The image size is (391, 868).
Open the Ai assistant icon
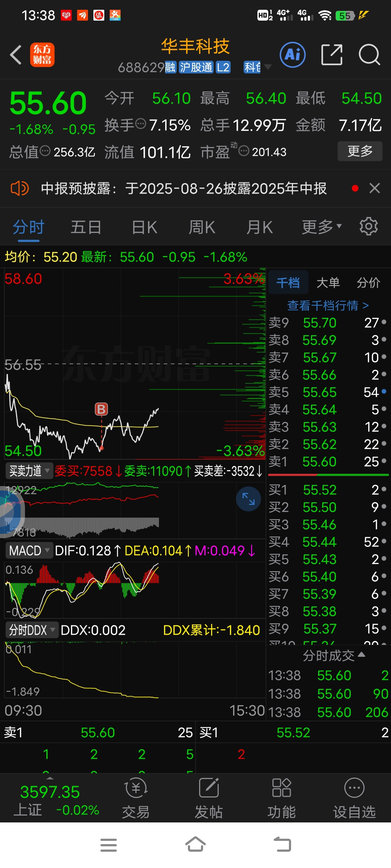click(x=293, y=55)
